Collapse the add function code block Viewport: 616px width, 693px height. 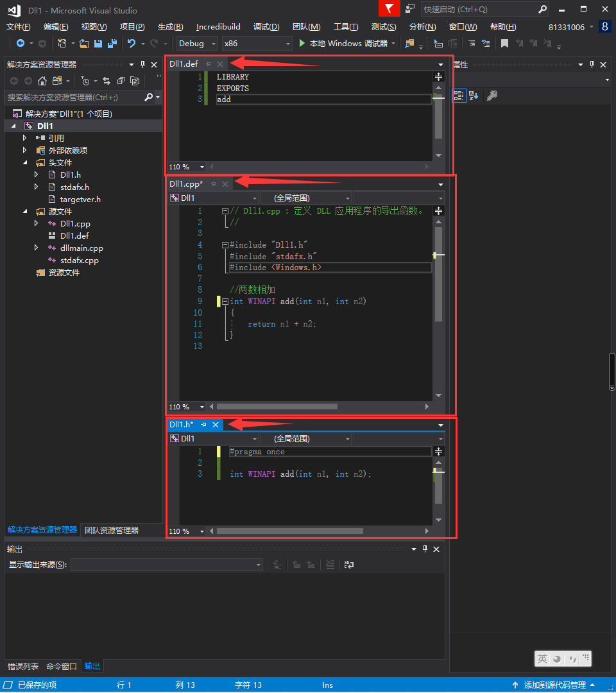click(x=225, y=302)
